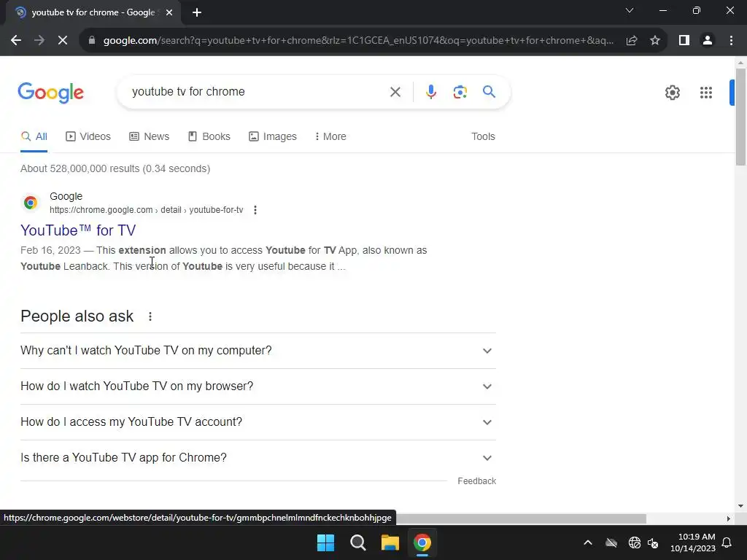The height and width of the screenshot is (560, 747).
Task: Expand Why can't I watch YouTube TV on my computer
Action: click(258, 351)
